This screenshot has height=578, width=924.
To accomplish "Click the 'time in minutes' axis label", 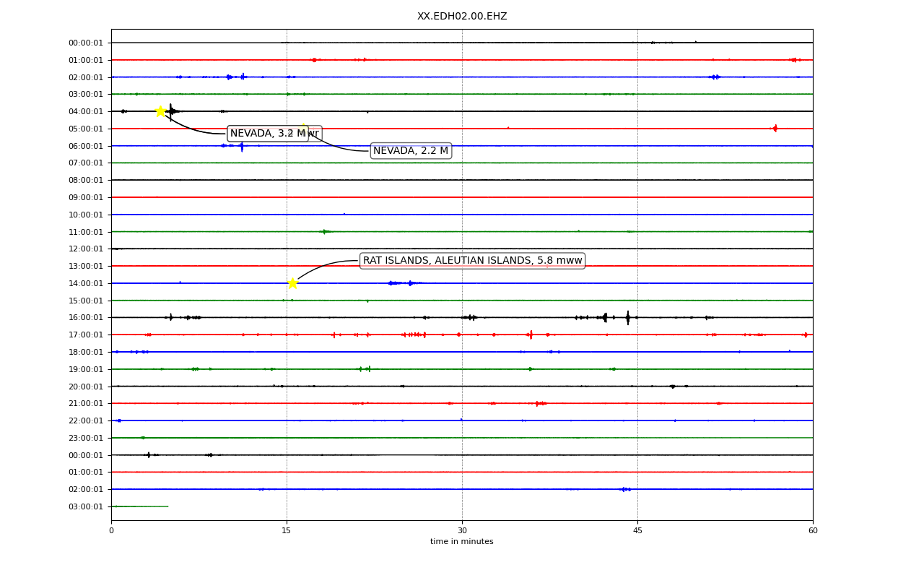I will click(462, 542).
